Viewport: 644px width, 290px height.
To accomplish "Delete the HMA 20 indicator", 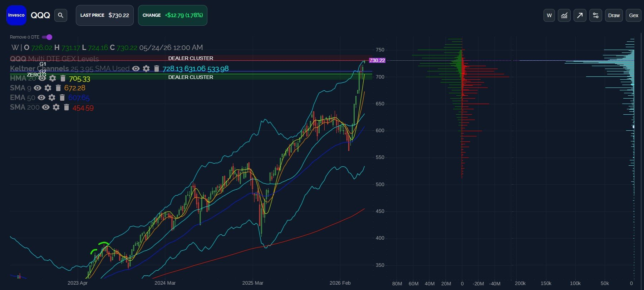I will (63, 78).
